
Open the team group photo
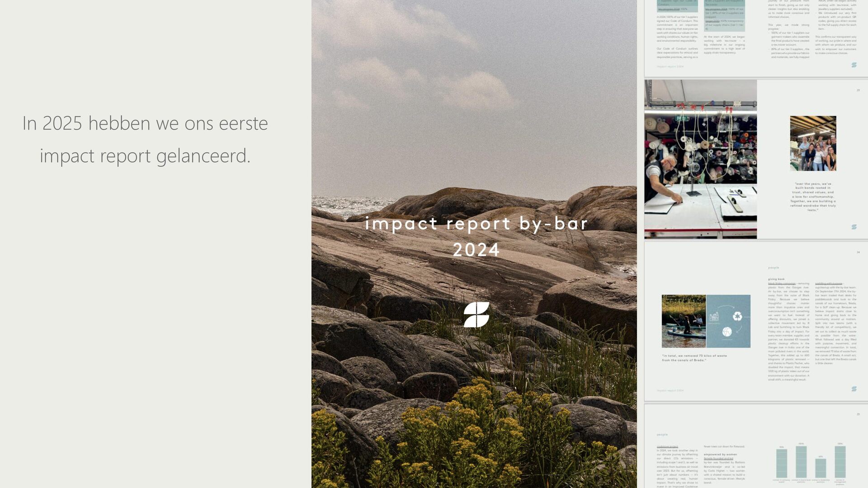(x=813, y=143)
